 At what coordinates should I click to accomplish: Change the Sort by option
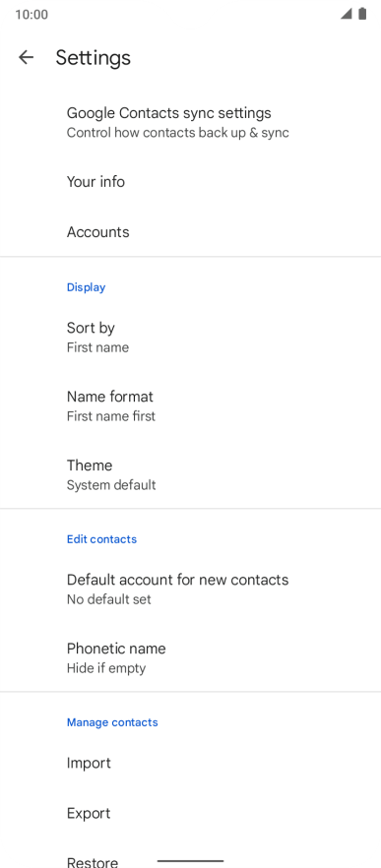click(x=191, y=338)
